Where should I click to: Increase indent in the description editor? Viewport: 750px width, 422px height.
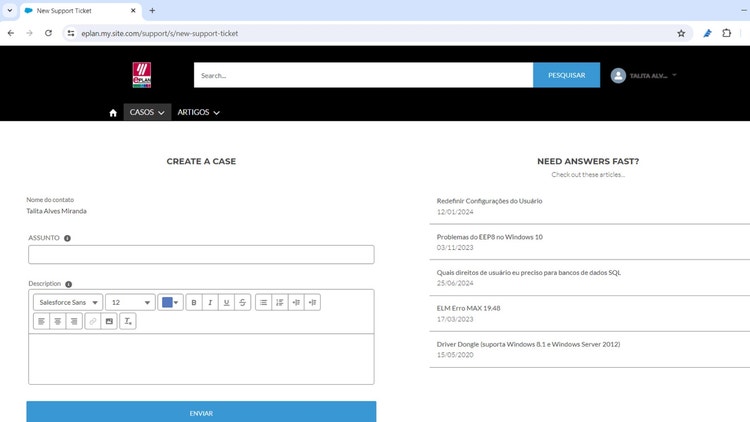[x=296, y=302]
